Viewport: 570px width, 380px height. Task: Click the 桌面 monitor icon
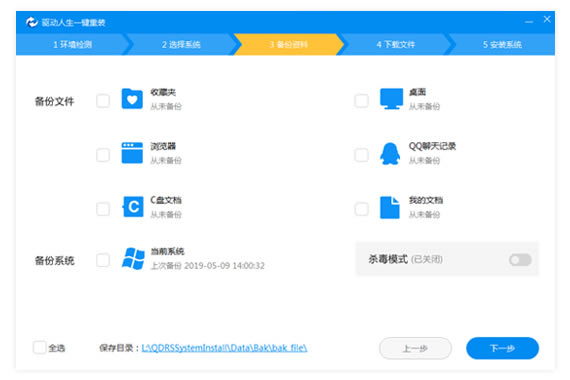391,99
